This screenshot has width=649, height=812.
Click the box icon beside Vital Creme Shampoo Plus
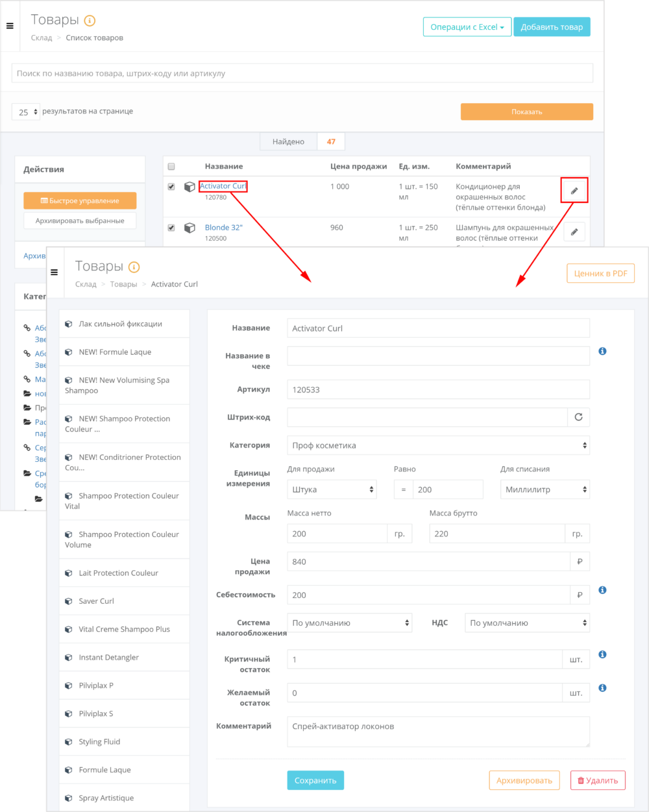[69, 630]
